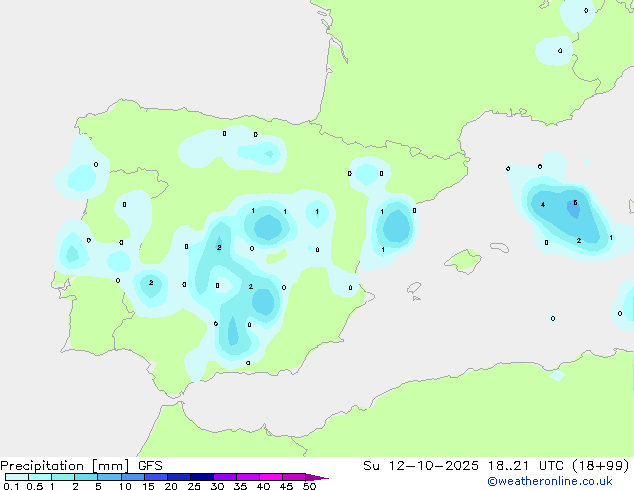Click the legend swatch for 20–25 mm
Viewport: 634px width, 490px height.
(179, 477)
